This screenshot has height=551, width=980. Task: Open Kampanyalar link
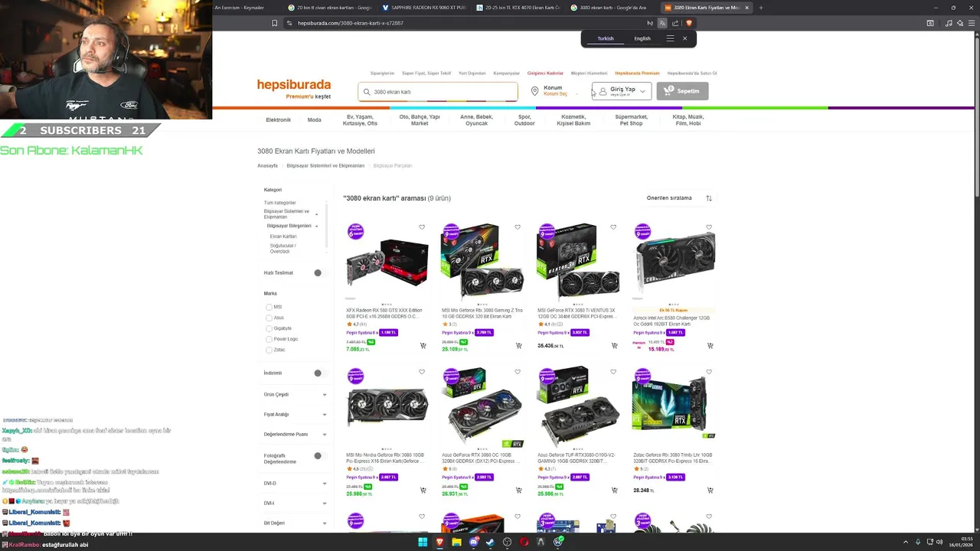point(506,73)
